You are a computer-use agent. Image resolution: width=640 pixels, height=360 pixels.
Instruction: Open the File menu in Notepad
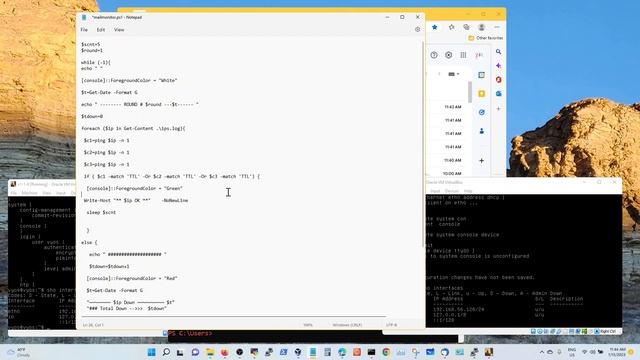(x=84, y=30)
